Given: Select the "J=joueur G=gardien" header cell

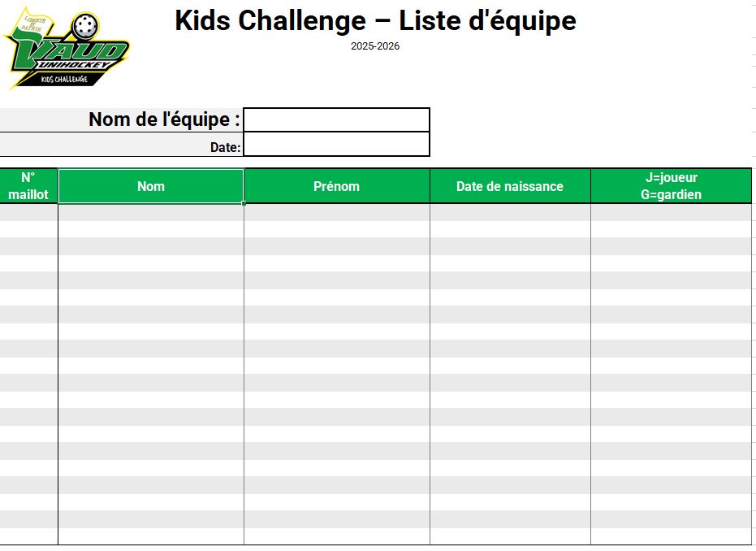Looking at the screenshot, I should 670,186.
